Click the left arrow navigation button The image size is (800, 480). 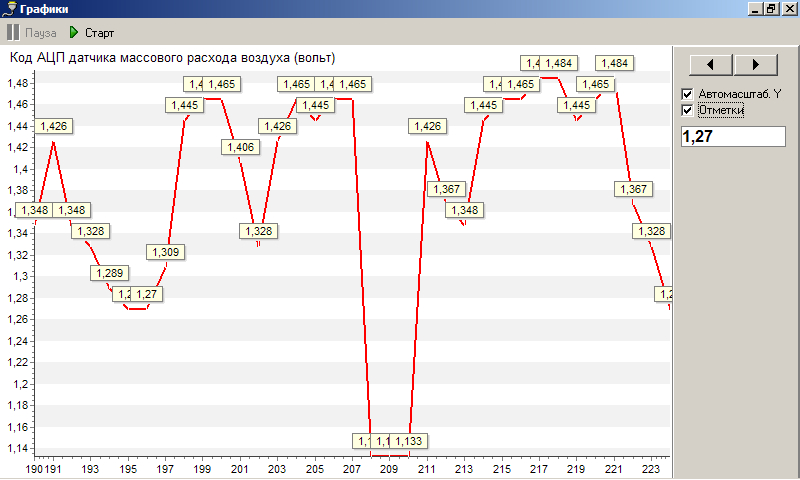(x=706, y=64)
